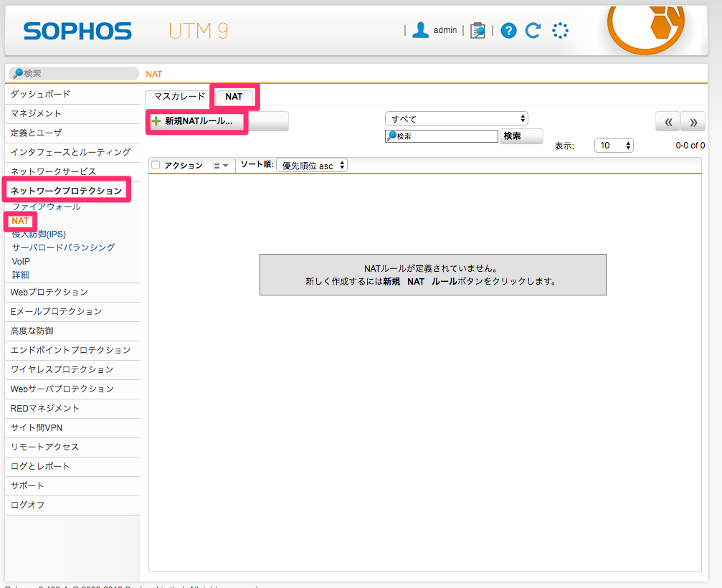The width and height of the screenshot is (722, 588).
Task: Open the 詳細 submenu link
Action: 20,275
